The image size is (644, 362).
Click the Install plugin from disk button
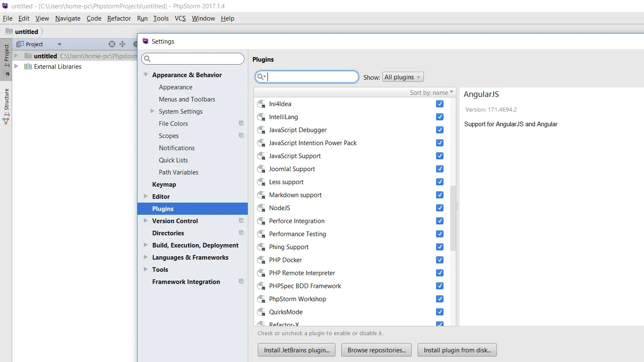[x=457, y=350]
